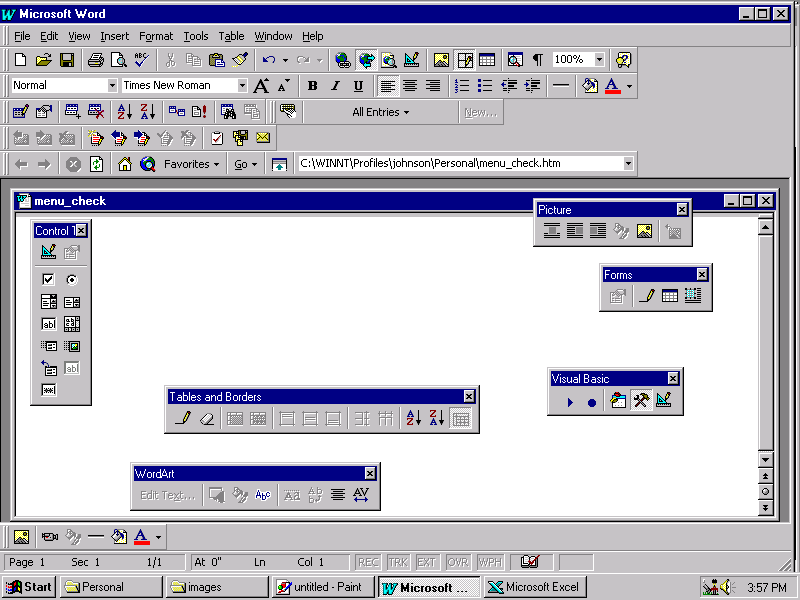Enable left text alignment
Screen dimensions: 800x600
388,86
